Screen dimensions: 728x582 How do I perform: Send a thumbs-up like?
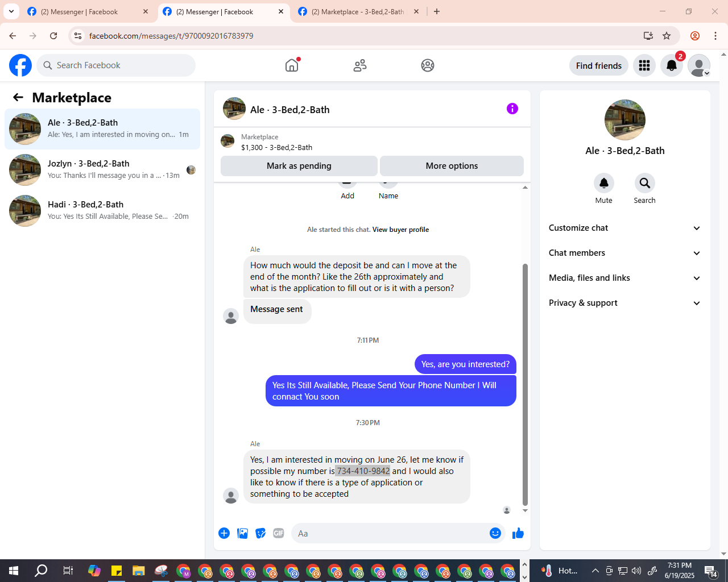(x=518, y=533)
